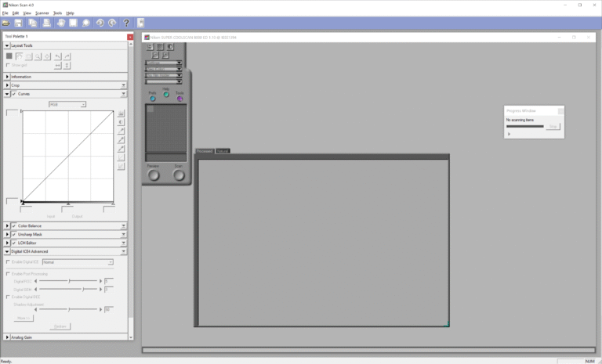This screenshot has width=602, height=364.
Task: Switch to the Natural tab
Action: 223,150
